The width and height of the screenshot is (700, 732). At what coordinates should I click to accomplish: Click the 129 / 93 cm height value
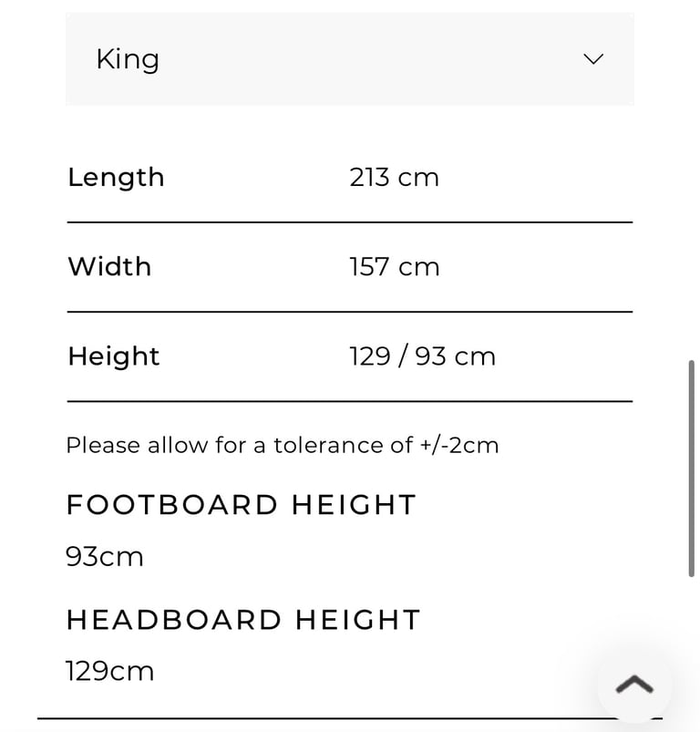point(422,356)
